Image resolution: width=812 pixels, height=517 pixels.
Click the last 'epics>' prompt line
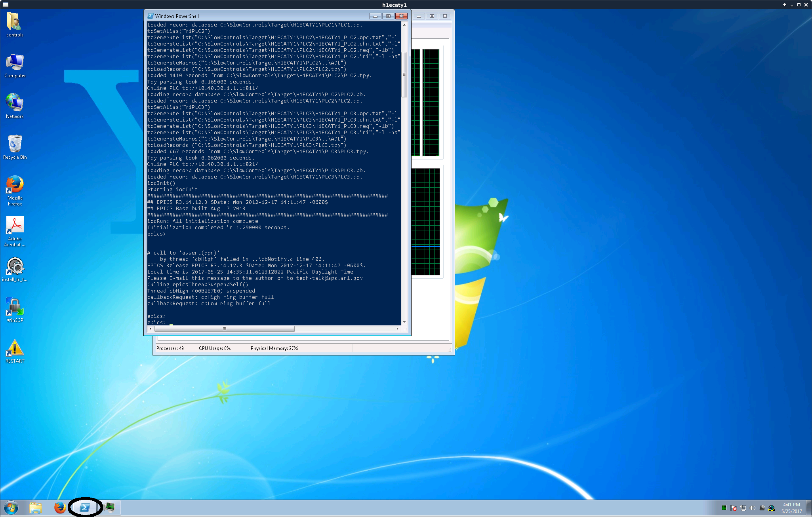coord(156,323)
